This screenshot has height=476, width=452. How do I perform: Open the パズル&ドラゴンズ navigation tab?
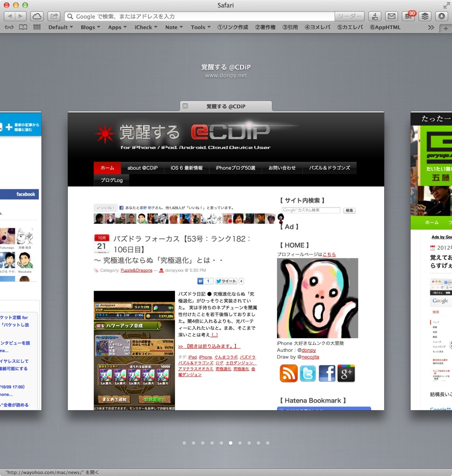[330, 168]
